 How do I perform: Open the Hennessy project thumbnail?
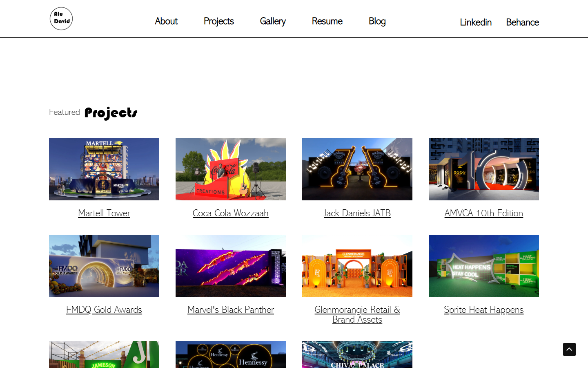coord(231,355)
